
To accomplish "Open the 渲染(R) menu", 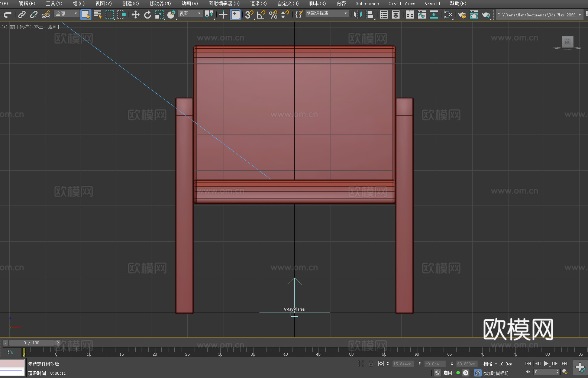I will pos(258,3).
